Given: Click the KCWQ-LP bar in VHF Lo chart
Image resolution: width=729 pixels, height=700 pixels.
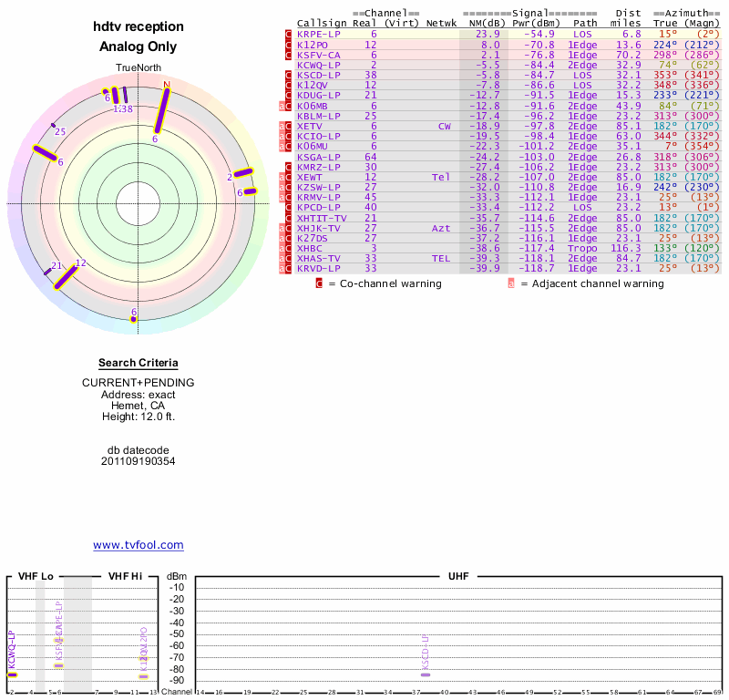Looking at the screenshot, I should pyautogui.click(x=12, y=674).
